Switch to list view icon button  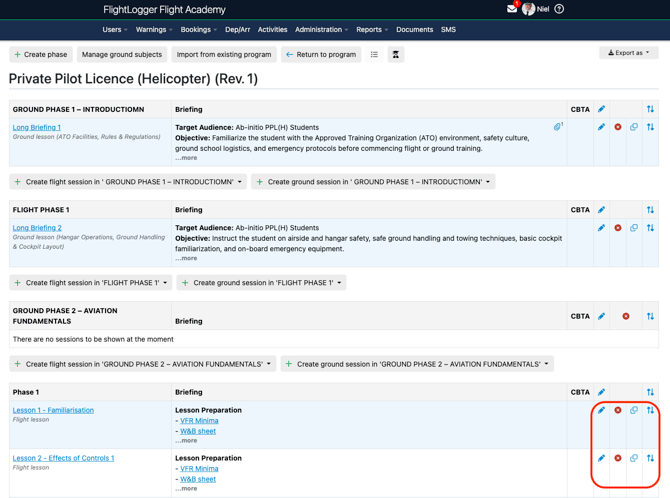(374, 54)
